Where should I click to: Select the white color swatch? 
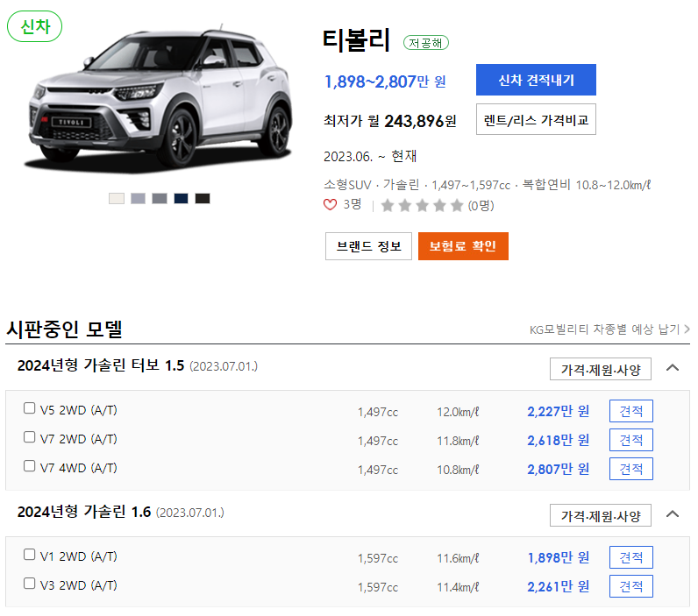coord(117,199)
